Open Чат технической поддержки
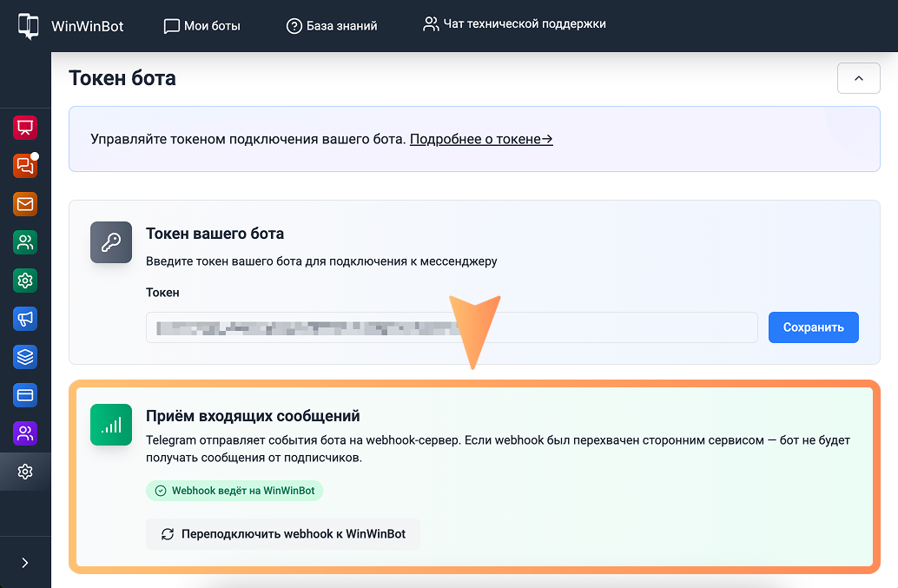Screen dimensions: 898x588 click(x=514, y=24)
